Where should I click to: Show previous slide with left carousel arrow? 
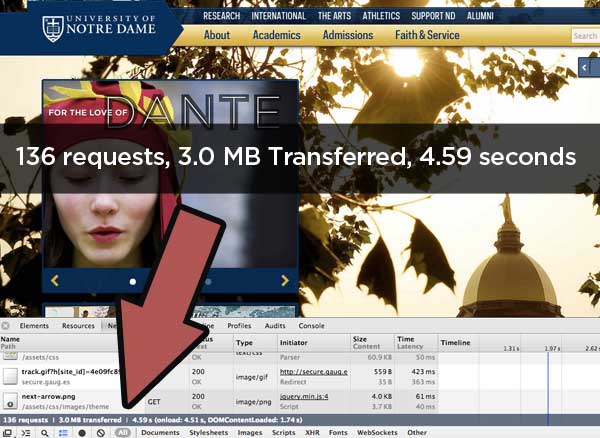(55, 281)
